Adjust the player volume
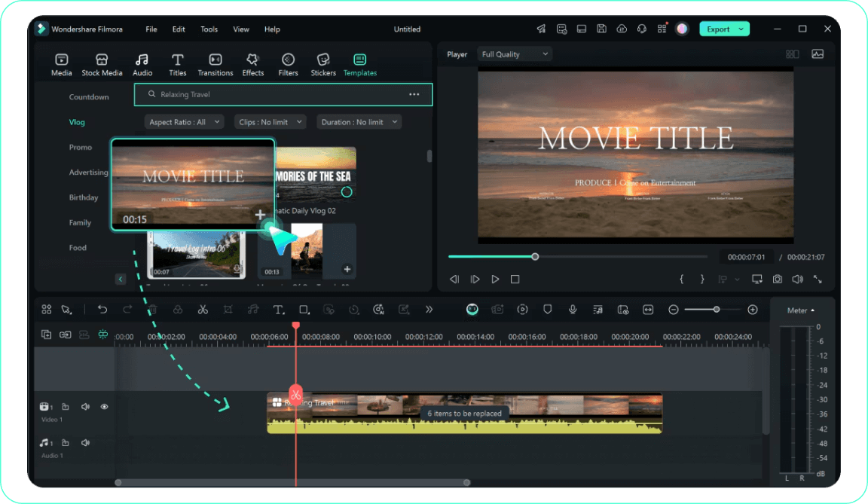Screen dimensions: 868x504 [x=797, y=279]
